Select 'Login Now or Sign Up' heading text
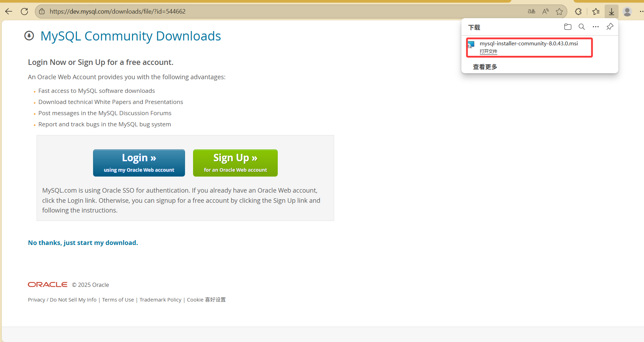This screenshot has width=644, height=342. click(101, 62)
